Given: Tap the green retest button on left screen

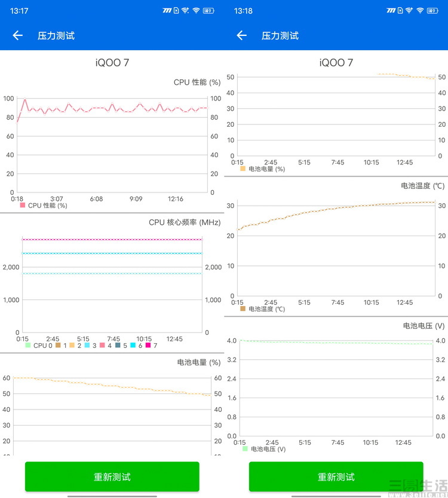Looking at the screenshot, I should (112, 476).
